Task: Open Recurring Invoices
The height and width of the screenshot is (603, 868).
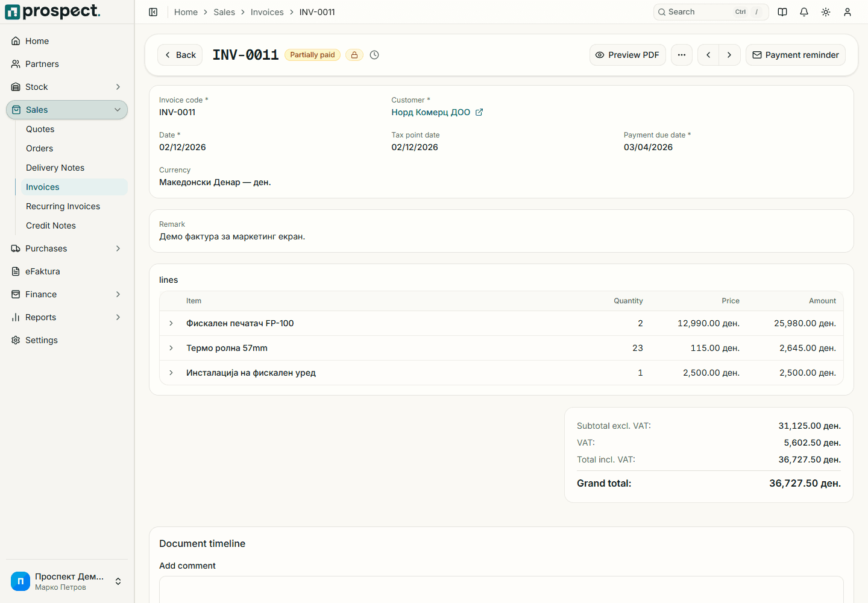Action: coord(74,206)
